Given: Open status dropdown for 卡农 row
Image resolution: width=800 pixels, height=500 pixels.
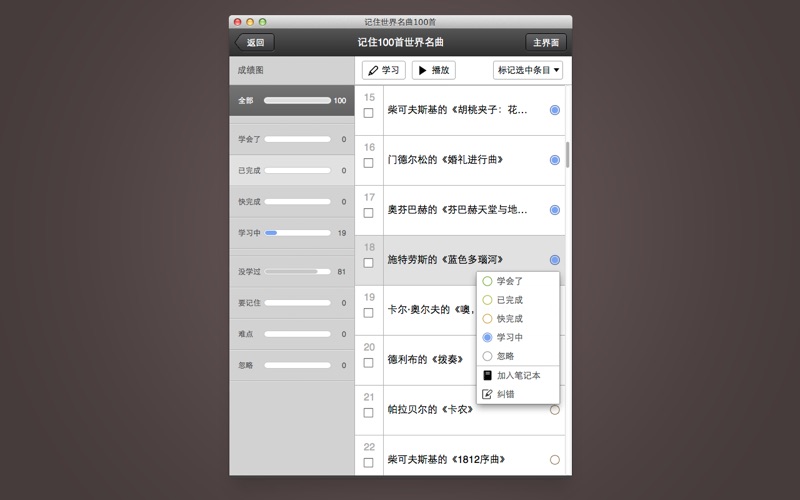Looking at the screenshot, I should (555, 410).
